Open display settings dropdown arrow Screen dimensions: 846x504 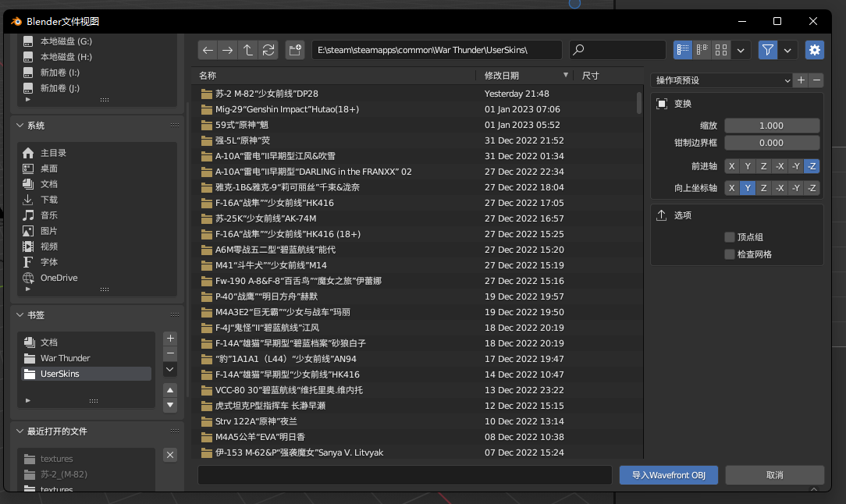point(741,50)
